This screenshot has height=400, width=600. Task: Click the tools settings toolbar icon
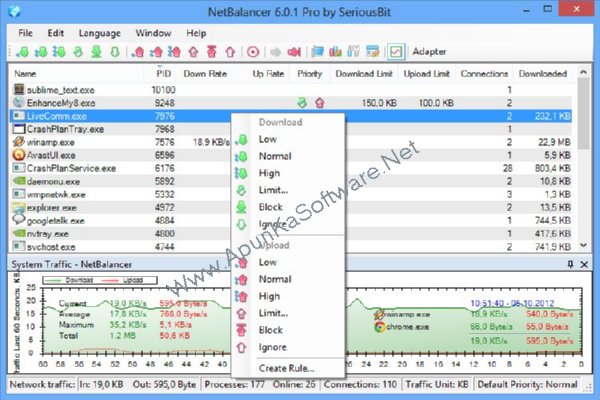[x=354, y=52]
